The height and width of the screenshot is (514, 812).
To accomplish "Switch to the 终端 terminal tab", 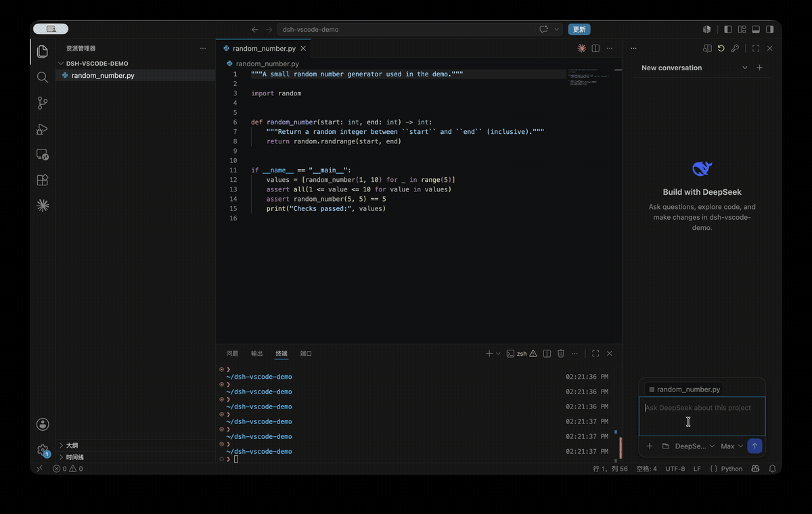I will 281,354.
